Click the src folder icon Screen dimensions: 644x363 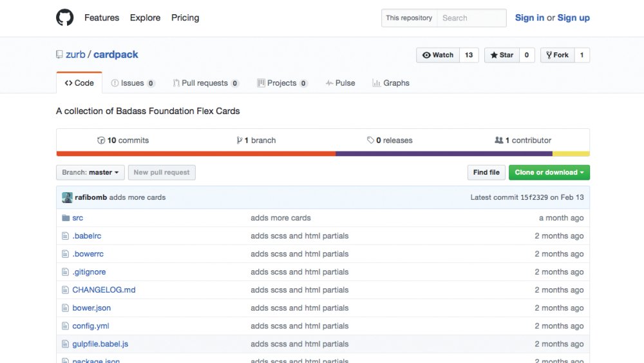66,218
